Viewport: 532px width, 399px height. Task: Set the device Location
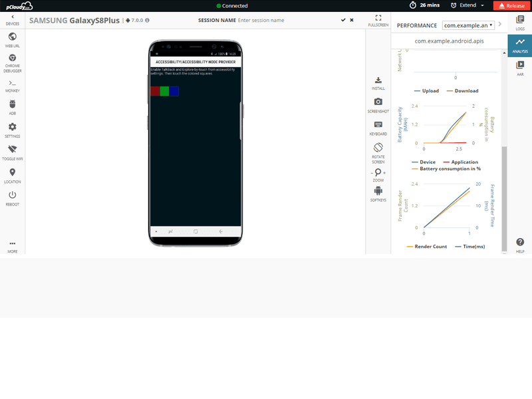13,176
